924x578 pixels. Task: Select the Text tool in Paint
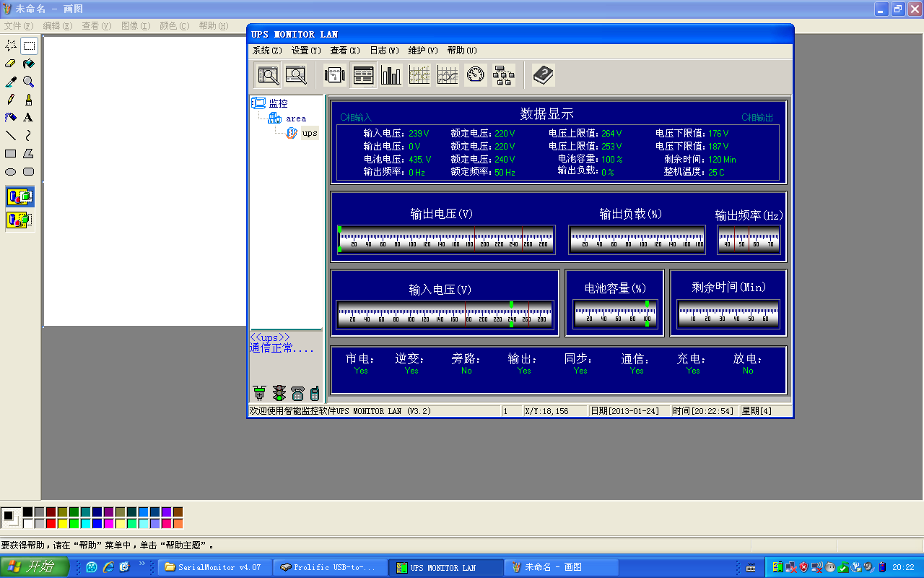29,118
